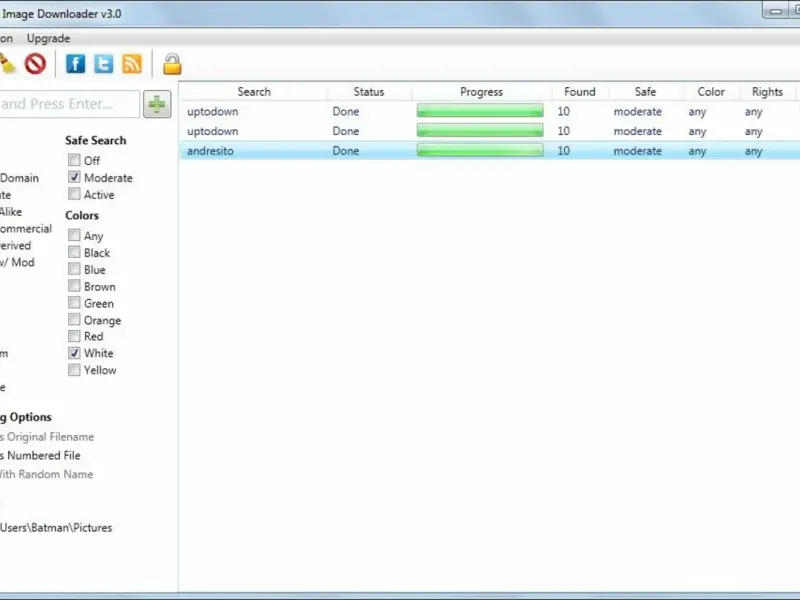Click the orange padlock unlock icon

tap(172, 64)
